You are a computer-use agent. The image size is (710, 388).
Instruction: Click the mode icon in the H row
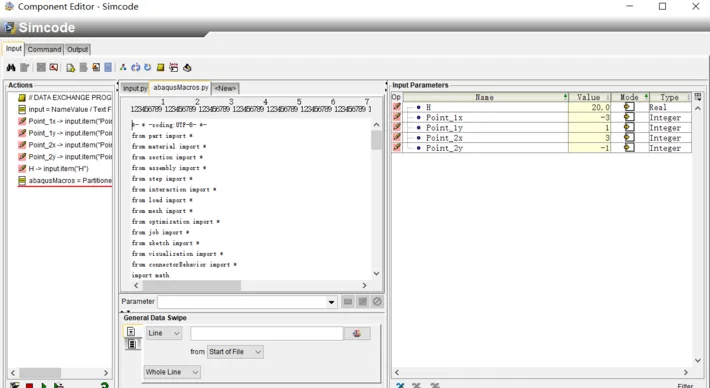tap(629, 107)
